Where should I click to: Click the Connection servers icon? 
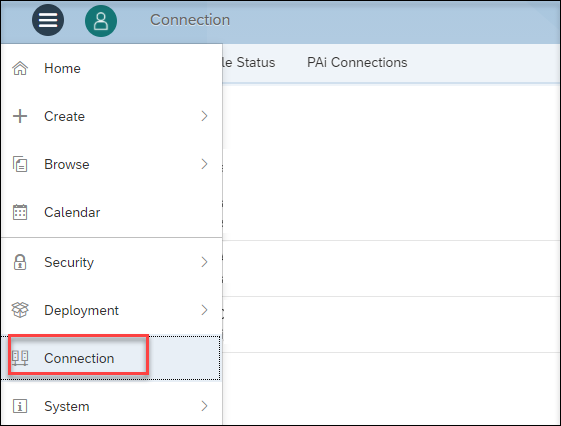20,358
